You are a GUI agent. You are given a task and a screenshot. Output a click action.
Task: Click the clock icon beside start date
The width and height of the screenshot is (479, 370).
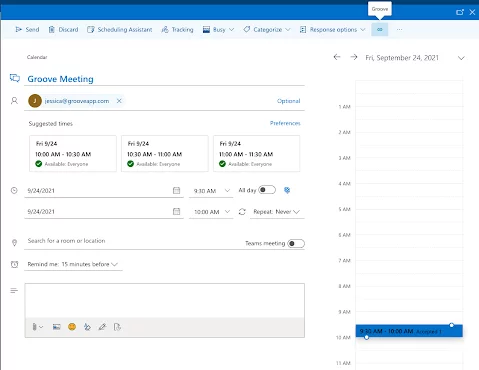tap(14, 191)
